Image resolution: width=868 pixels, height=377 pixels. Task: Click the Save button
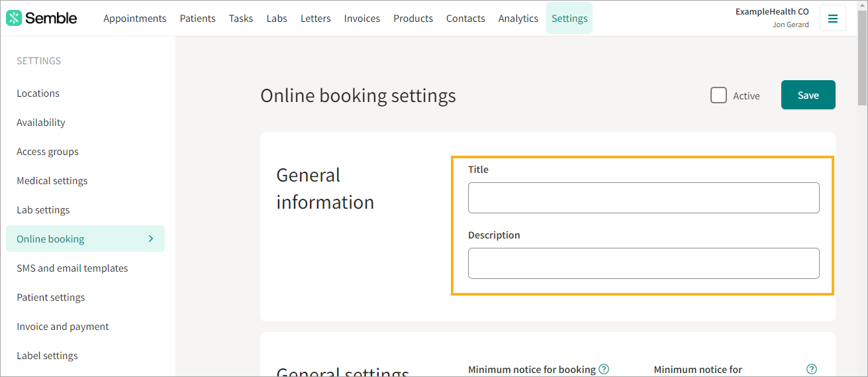click(808, 95)
